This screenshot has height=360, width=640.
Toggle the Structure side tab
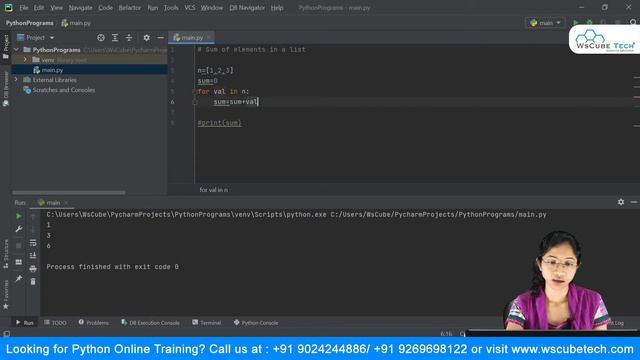point(6,253)
